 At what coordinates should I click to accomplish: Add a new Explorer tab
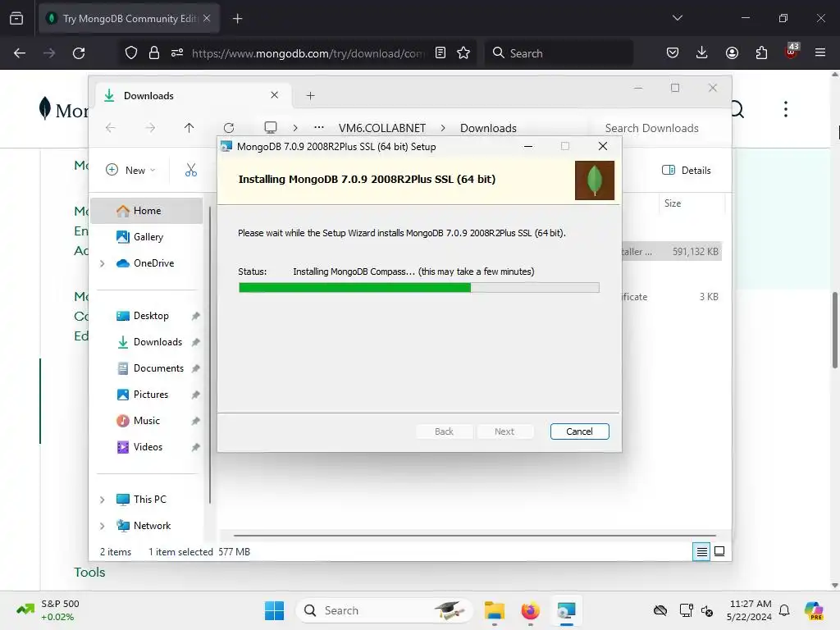tap(310, 95)
